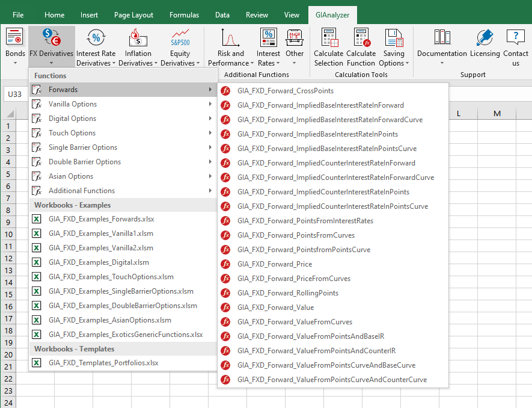Click fx icon beside GIA_FXD_Forward_RollingPoints
The image size is (532, 408).
click(225, 293)
